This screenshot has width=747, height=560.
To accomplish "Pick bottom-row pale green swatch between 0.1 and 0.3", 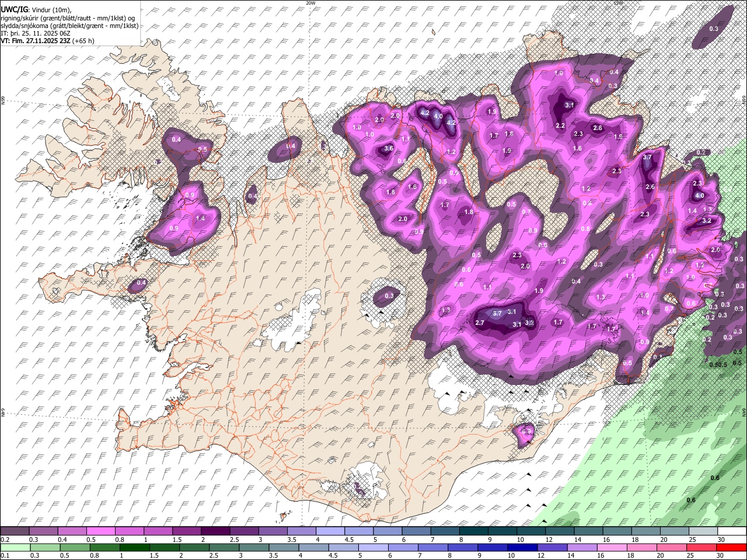I will 15,547.
